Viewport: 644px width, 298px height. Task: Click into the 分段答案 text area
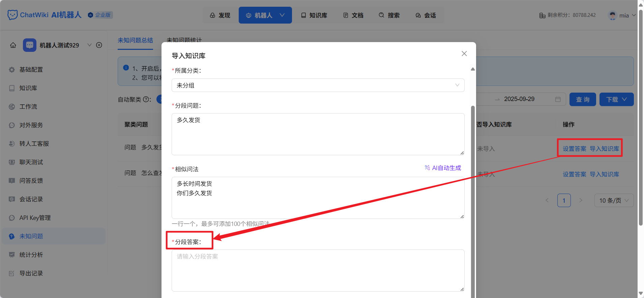pos(318,270)
